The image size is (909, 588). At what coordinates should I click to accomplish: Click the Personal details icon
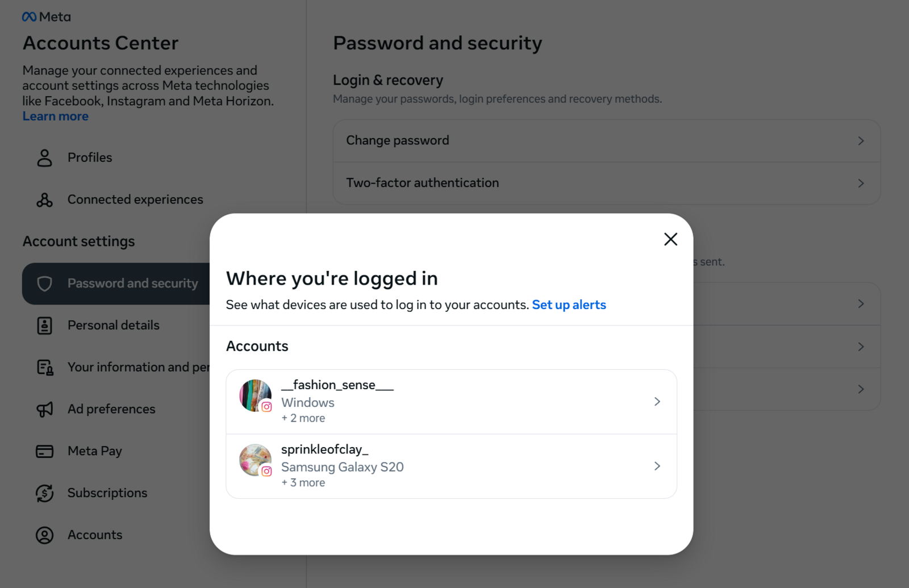[44, 325]
